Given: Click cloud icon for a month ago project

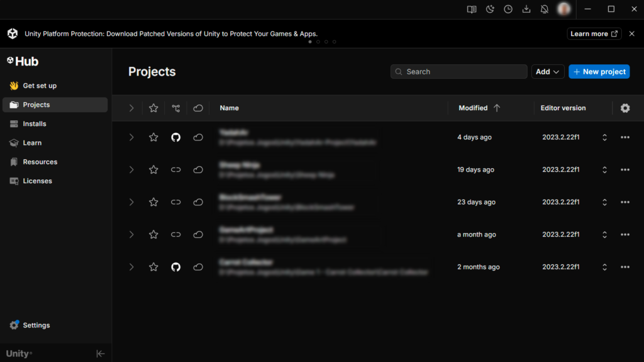Looking at the screenshot, I should click(x=198, y=234).
